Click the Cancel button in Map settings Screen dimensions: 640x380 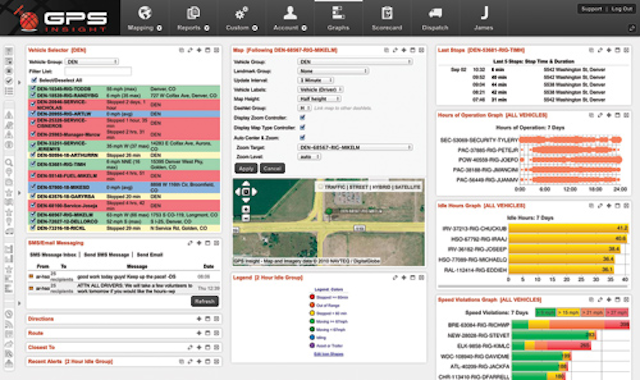tap(272, 168)
